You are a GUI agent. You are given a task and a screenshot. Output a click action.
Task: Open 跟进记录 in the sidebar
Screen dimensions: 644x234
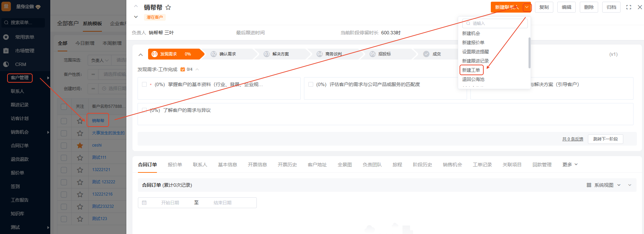[20, 105]
